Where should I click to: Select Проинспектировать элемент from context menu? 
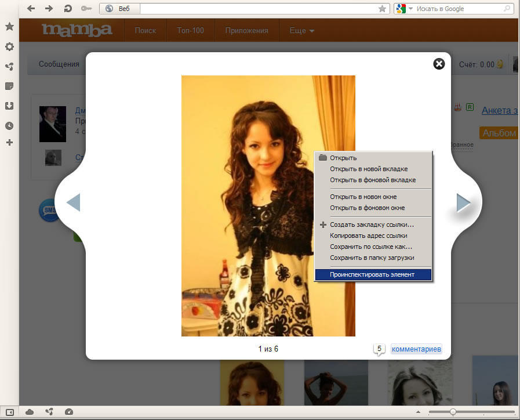click(x=372, y=274)
